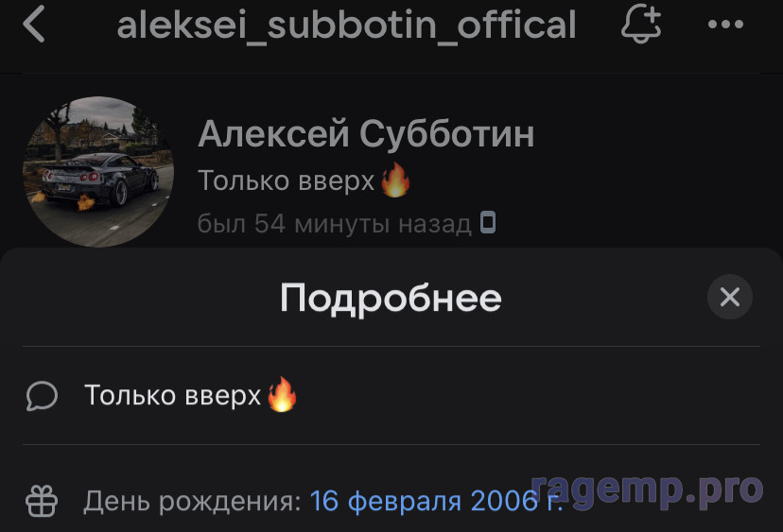Screen dimensions: 783x532
Task: Tap the Подробнее sheet title
Action: (391, 298)
